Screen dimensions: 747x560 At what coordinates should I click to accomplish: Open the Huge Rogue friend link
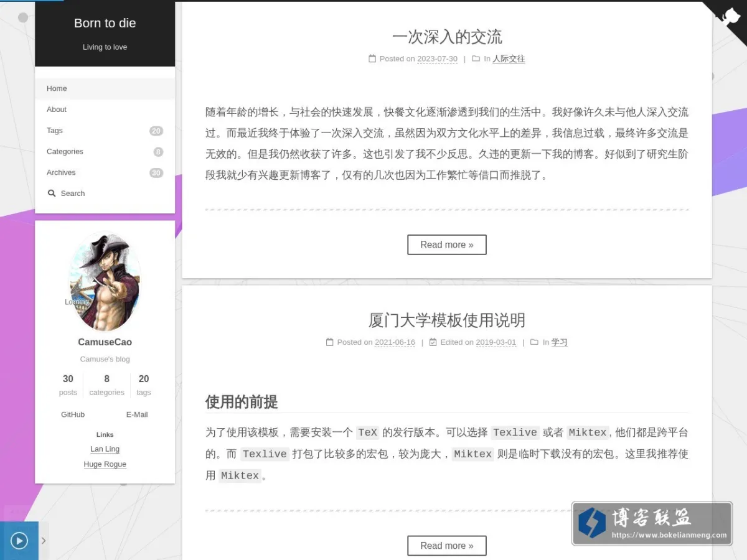pyautogui.click(x=105, y=464)
